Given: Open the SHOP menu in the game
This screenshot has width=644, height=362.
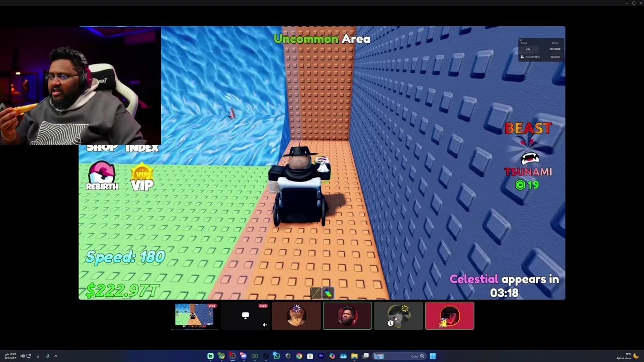Looking at the screenshot, I should coord(102,148).
